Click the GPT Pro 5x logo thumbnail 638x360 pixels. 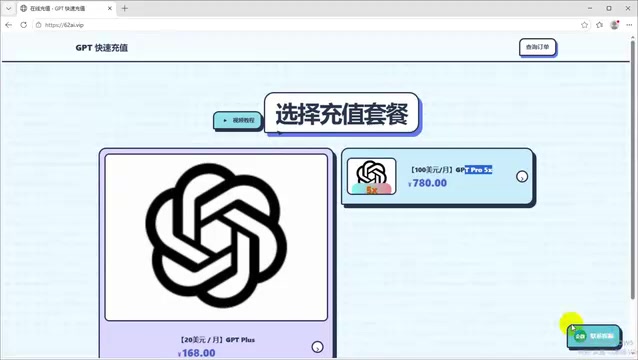coord(371,176)
